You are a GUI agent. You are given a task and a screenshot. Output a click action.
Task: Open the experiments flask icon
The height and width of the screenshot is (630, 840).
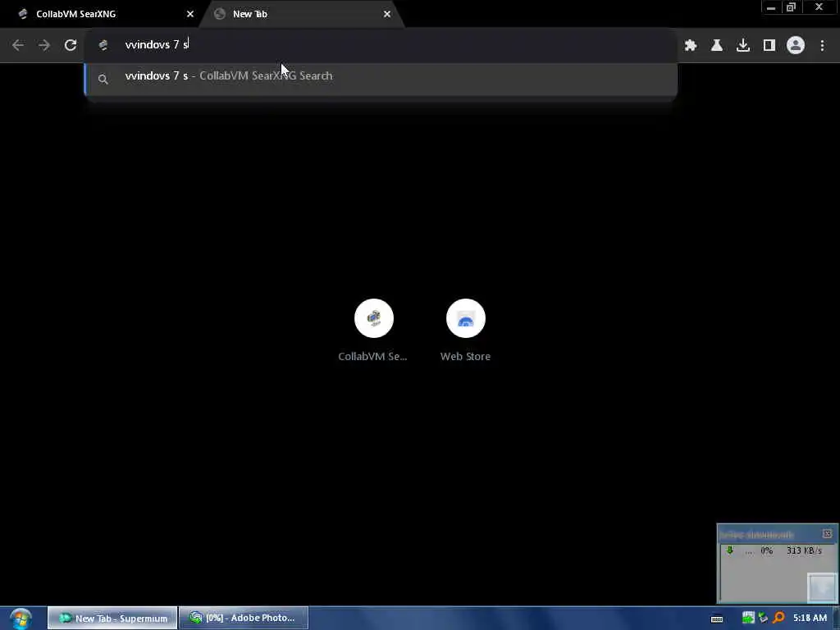coord(717,45)
